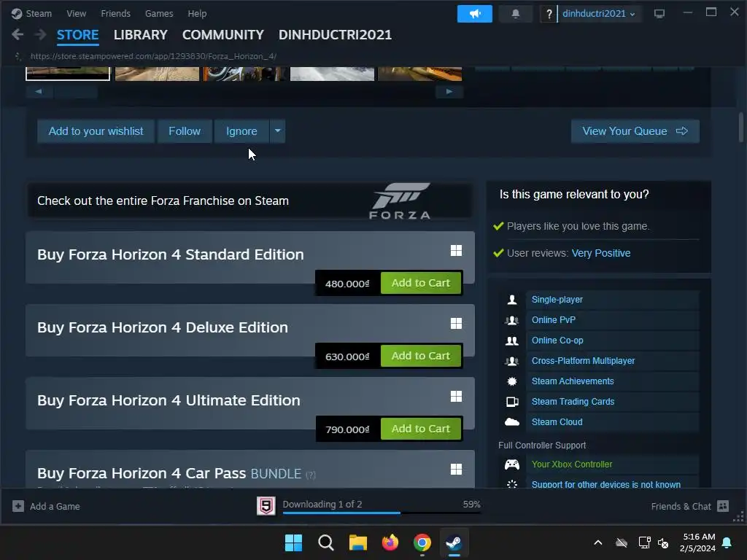Show hidden tray icons chevron
The image size is (747, 560).
(x=598, y=542)
